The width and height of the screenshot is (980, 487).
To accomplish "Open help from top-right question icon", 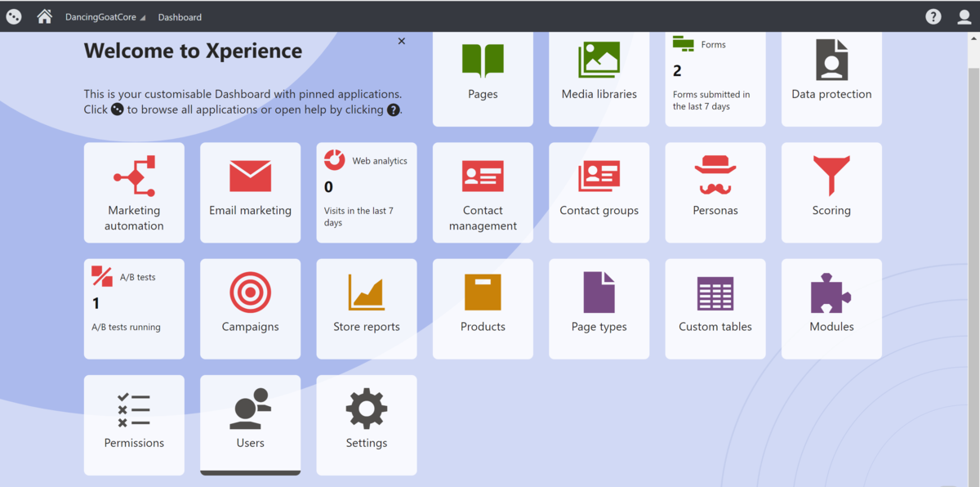I will tap(933, 16).
